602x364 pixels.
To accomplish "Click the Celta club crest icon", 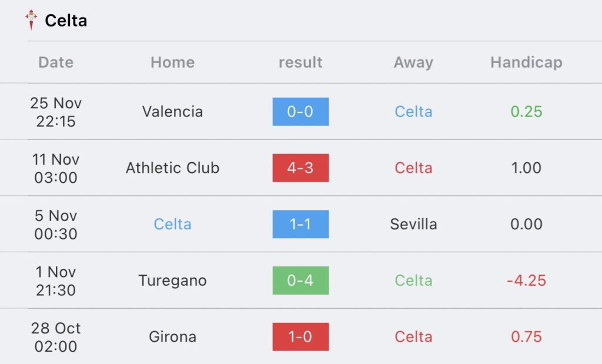I will pos(31,20).
